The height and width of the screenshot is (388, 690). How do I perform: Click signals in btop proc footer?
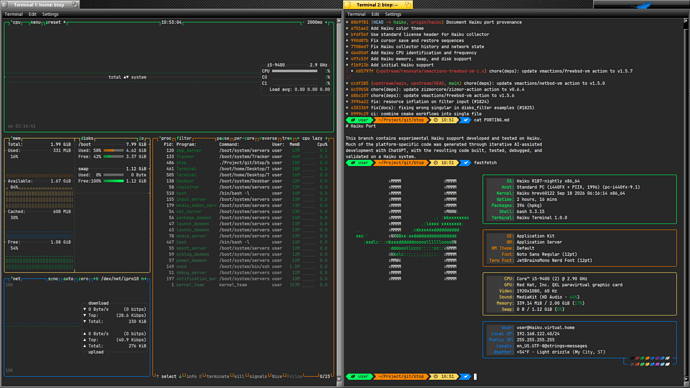click(x=257, y=376)
